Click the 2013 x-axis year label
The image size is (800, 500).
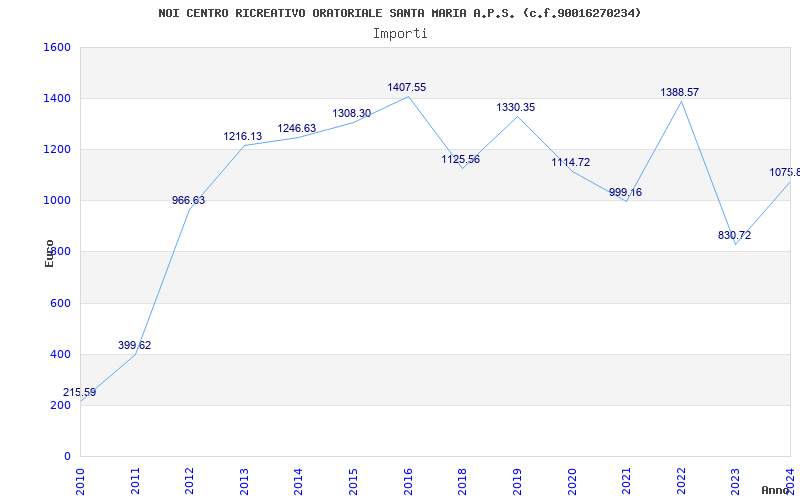click(x=244, y=482)
